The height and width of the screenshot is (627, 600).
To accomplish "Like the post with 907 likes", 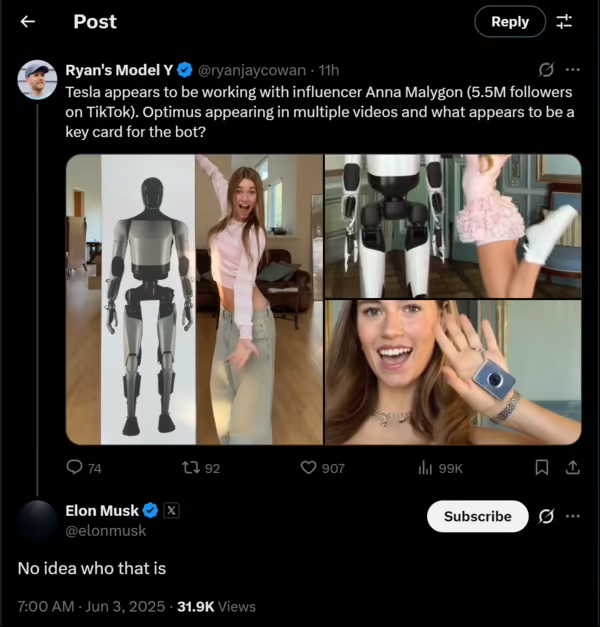I will 310,467.
